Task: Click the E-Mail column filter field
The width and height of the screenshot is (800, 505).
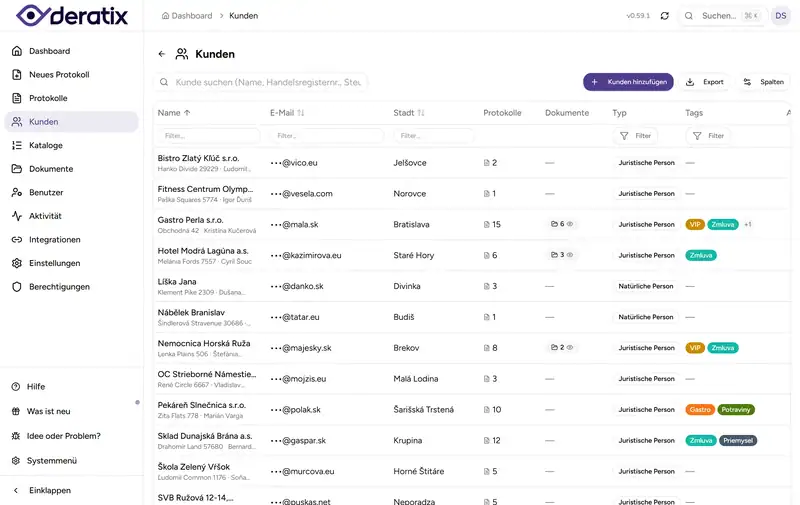Action: click(x=327, y=136)
